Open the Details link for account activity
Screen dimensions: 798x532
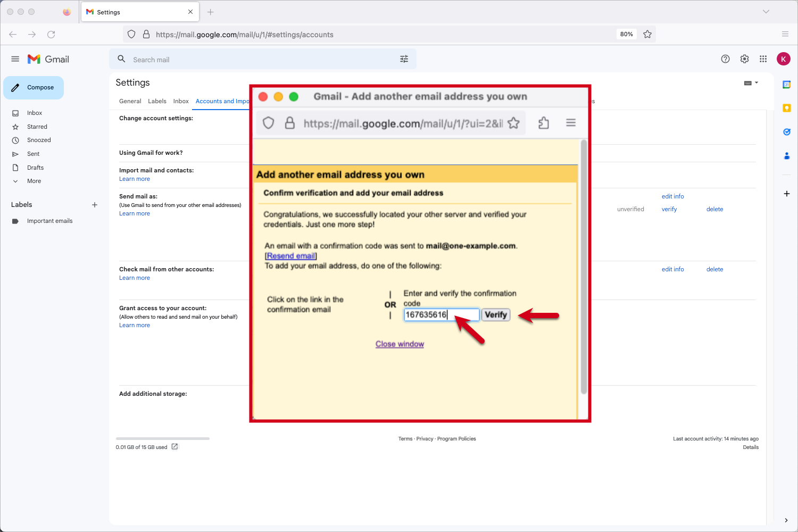pos(751,447)
